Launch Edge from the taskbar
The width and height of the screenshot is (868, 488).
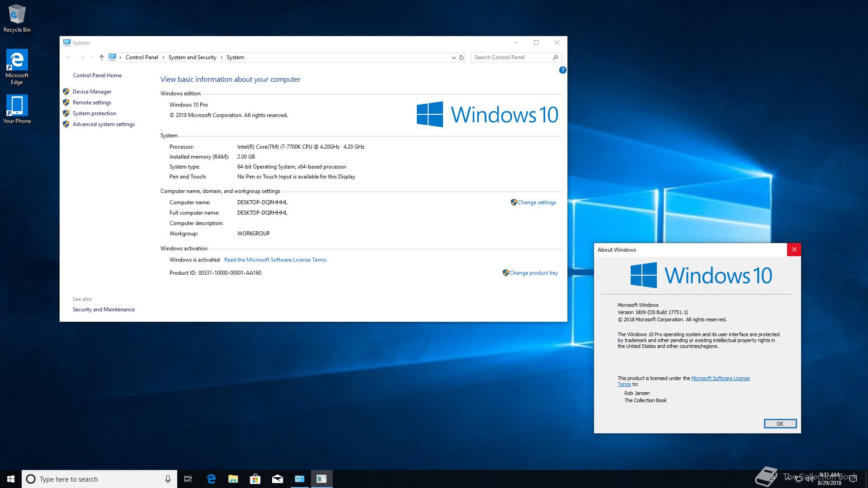click(x=211, y=479)
